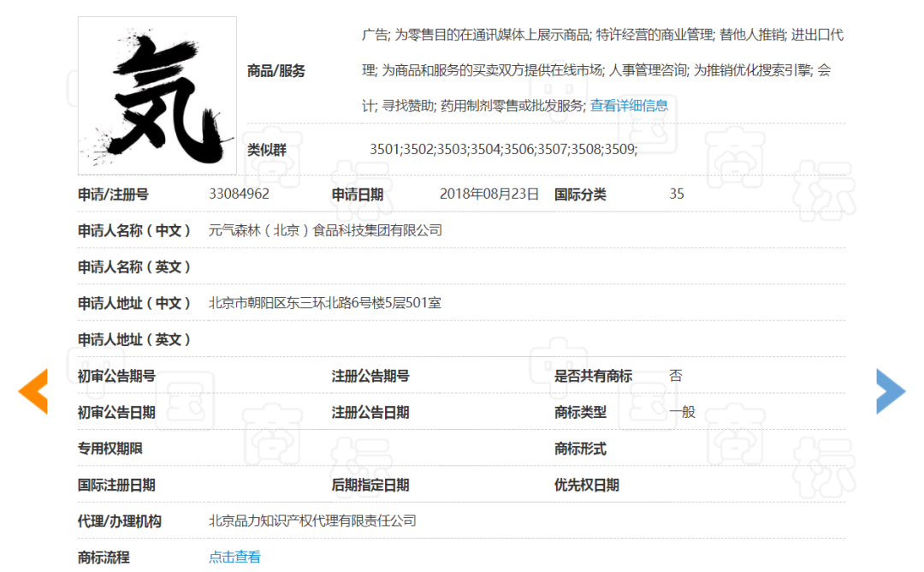Screen dimensions: 924x572
Task: Open the 气 trademark logo image
Action: (157, 96)
